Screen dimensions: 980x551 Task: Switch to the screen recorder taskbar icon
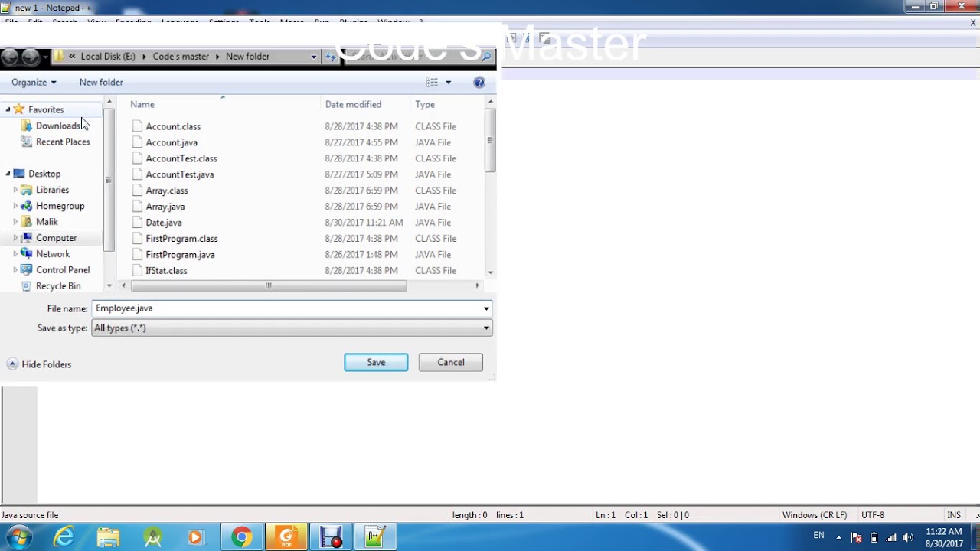[x=331, y=537]
